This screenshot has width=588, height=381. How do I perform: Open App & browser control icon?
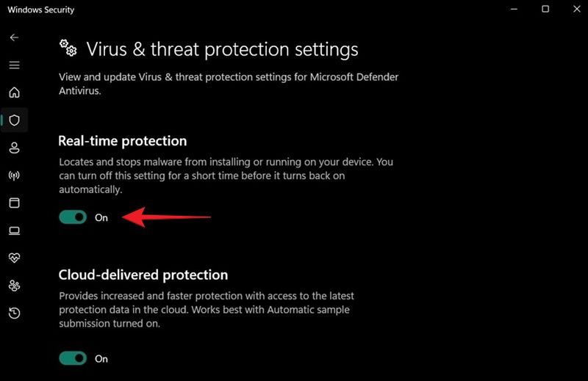point(14,203)
